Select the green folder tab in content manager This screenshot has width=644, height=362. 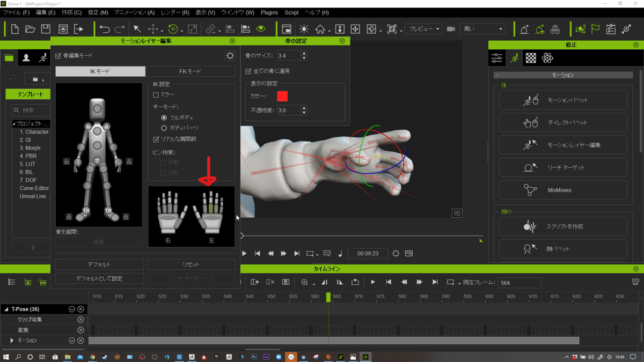(9, 58)
